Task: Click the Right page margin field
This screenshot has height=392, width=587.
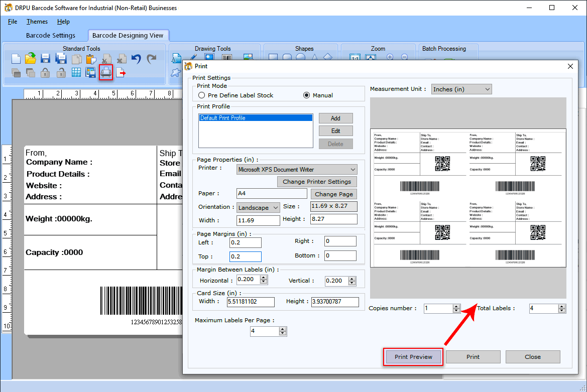Action: 340,241
